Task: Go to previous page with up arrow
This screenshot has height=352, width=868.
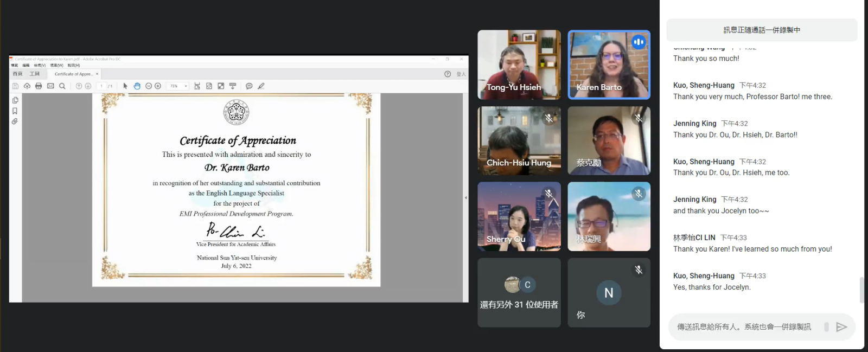Action: point(79,86)
